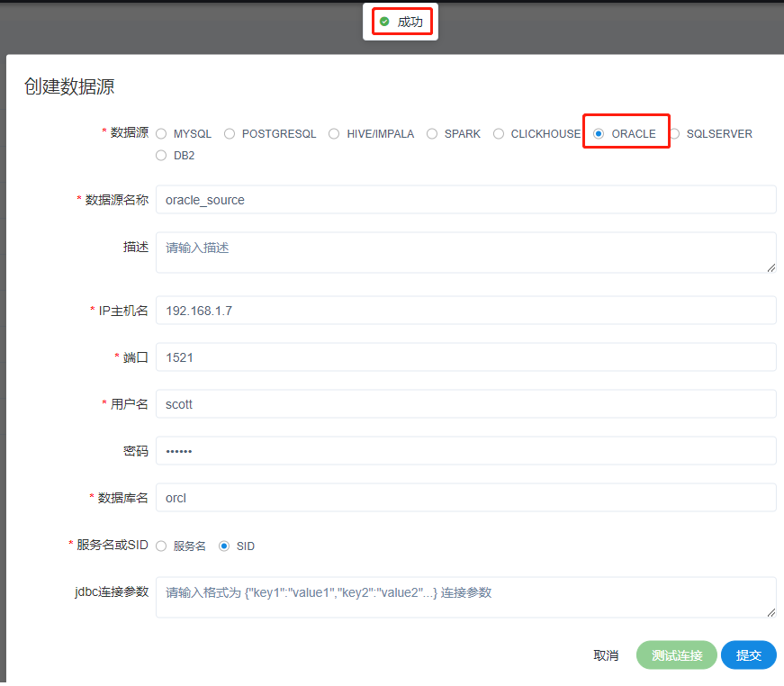Select the SID radio button
The height and width of the screenshot is (686, 784).
click(x=223, y=546)
